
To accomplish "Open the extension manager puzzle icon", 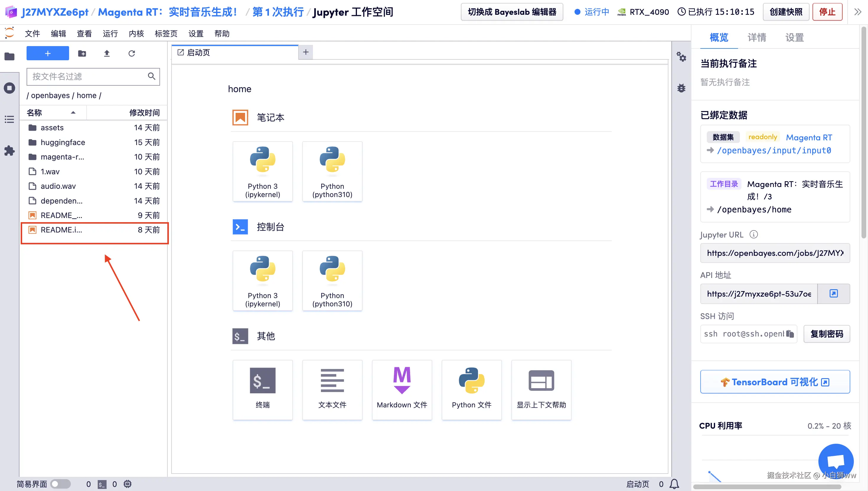I will 9,150.
